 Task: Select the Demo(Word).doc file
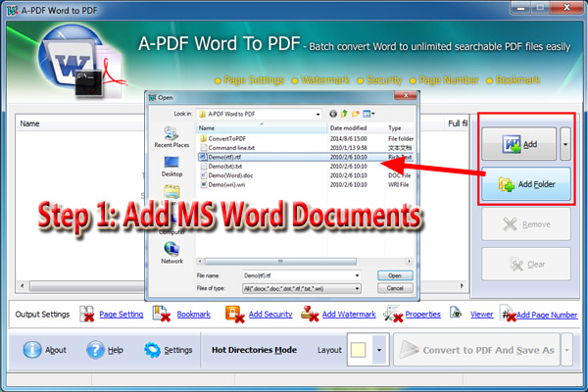[226, 175]
